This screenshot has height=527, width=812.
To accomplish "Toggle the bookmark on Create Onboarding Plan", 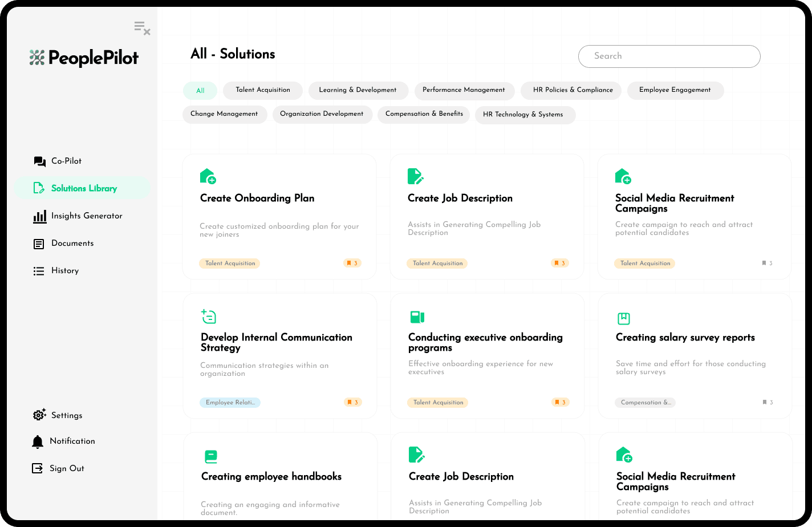I will 352,263.
